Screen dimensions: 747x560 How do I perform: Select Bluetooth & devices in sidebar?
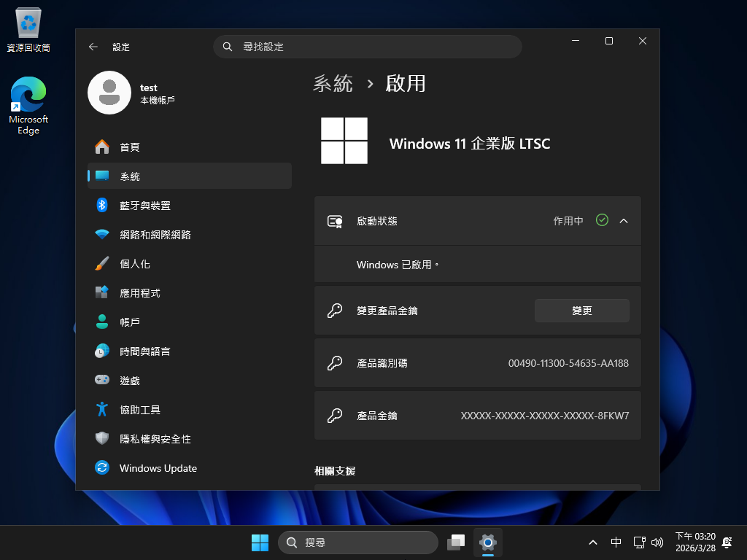pyautogui.click(x=145, y=206)
